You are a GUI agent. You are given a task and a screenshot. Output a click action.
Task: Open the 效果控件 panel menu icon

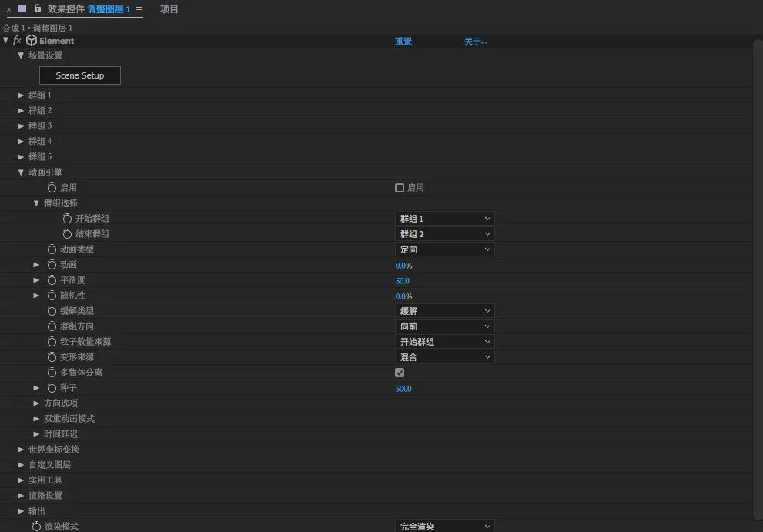click(x=139, y=10)
